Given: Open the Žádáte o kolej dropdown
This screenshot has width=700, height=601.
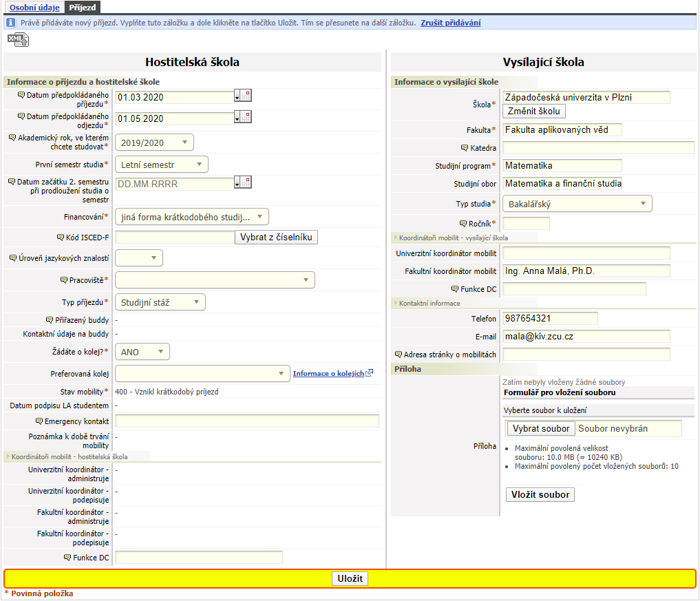Looking at the screenshot, I should (142, 351).
